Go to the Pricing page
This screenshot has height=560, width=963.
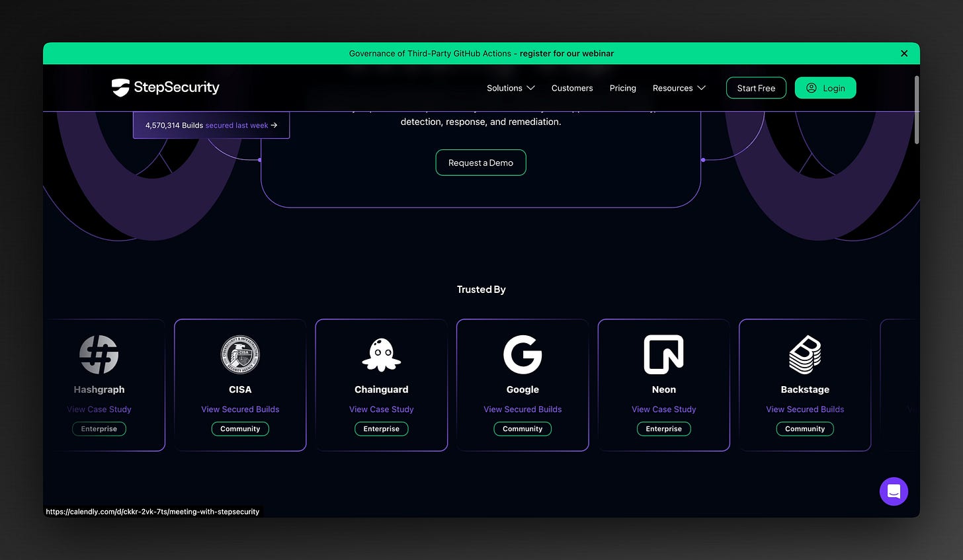point(622,88)
